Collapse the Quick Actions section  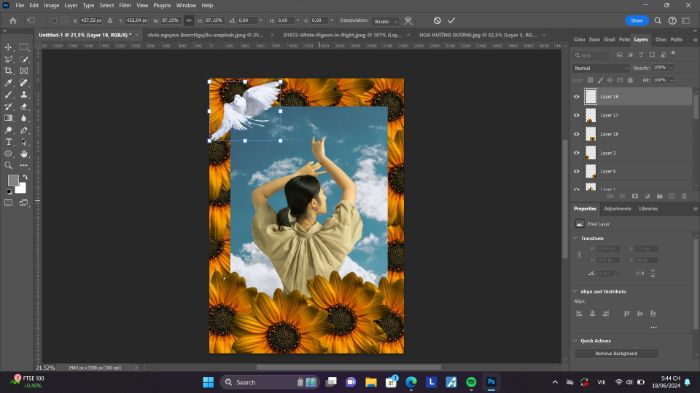pyautogui.click(x=575, y=341)
